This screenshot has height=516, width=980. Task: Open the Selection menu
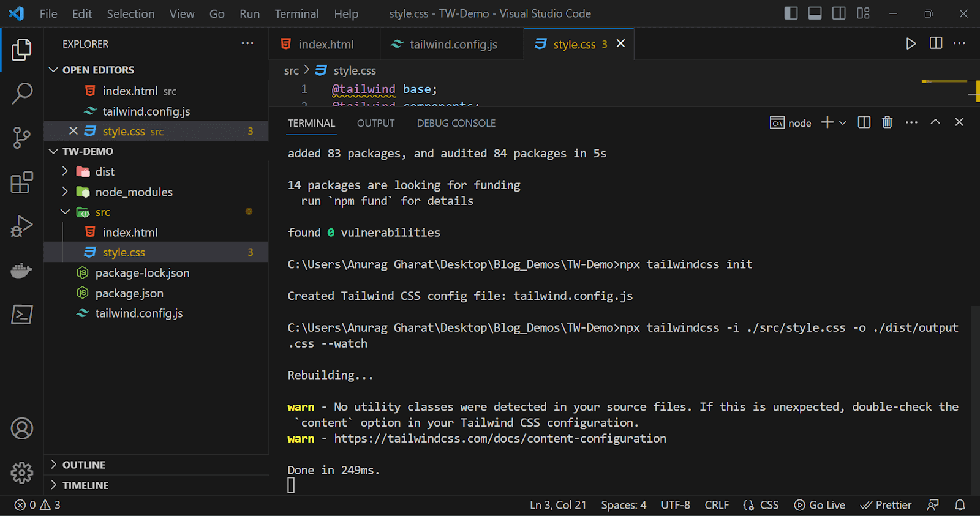[x=130, y=13]
